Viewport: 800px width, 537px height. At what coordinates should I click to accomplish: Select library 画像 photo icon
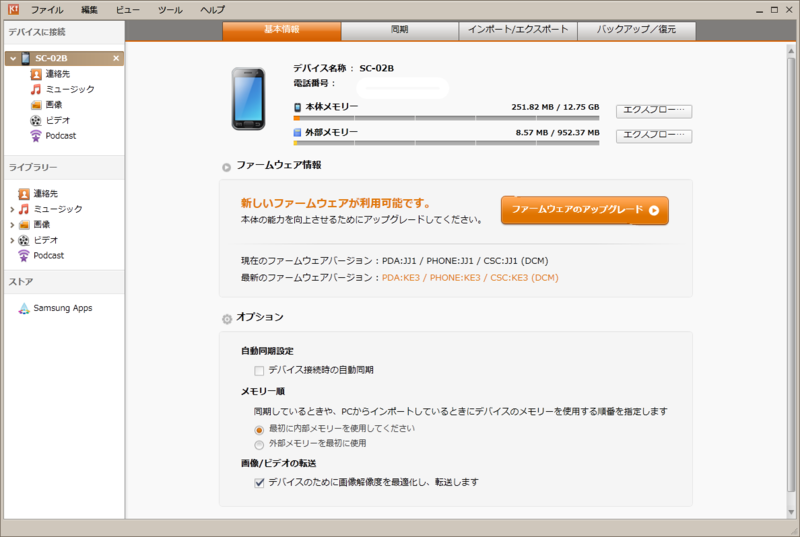point(24,224)
